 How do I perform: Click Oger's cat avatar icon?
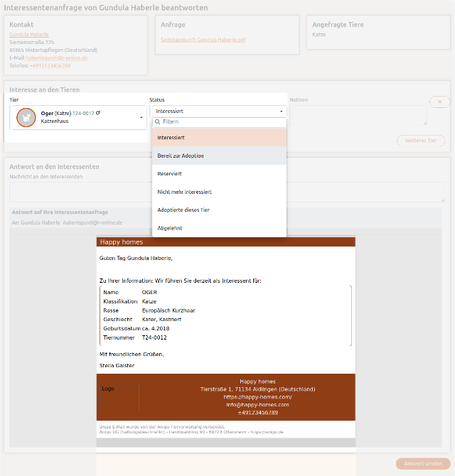[x=26, y=117]
